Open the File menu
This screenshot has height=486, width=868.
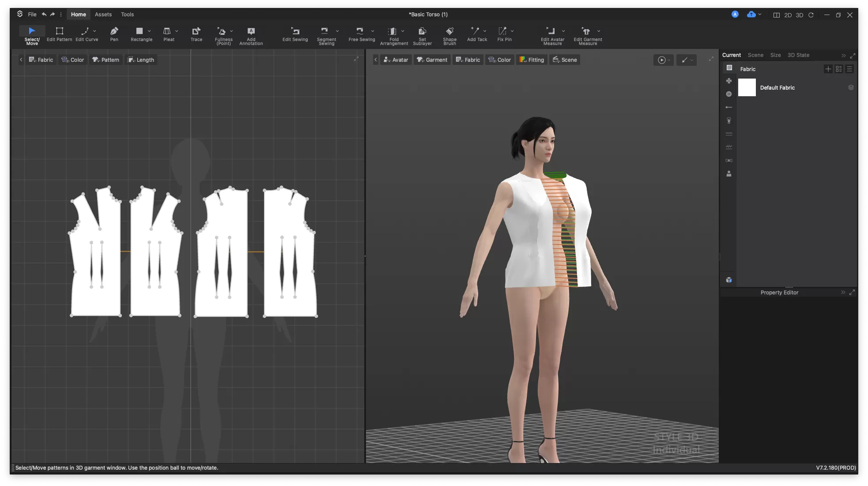(x=32, y=14)
